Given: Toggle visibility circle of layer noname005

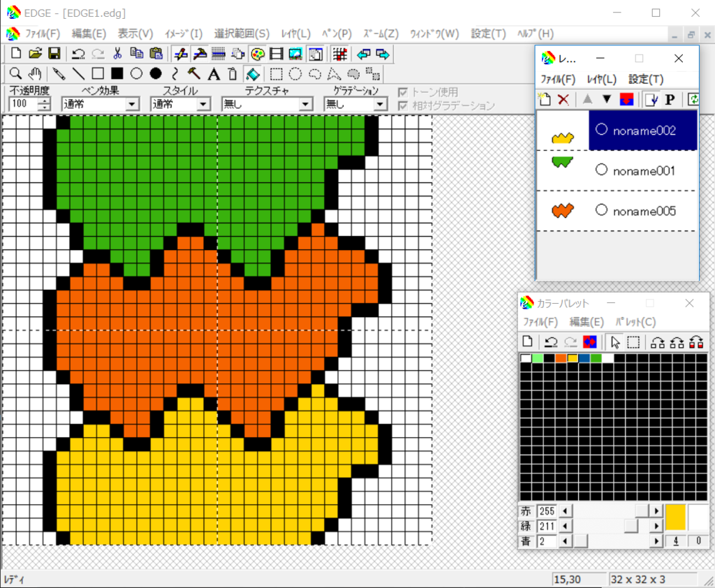Looking at the screenshot, I should click(601, 210).
